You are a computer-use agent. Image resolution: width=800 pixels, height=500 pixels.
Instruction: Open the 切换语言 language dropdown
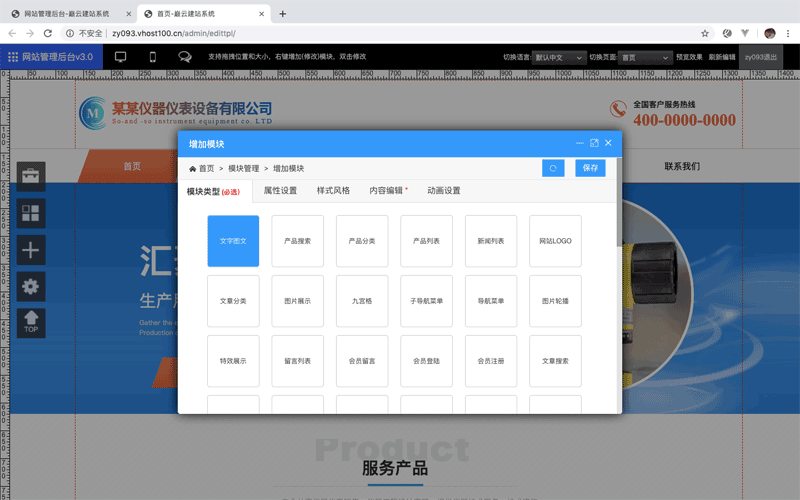pos(559,58)
